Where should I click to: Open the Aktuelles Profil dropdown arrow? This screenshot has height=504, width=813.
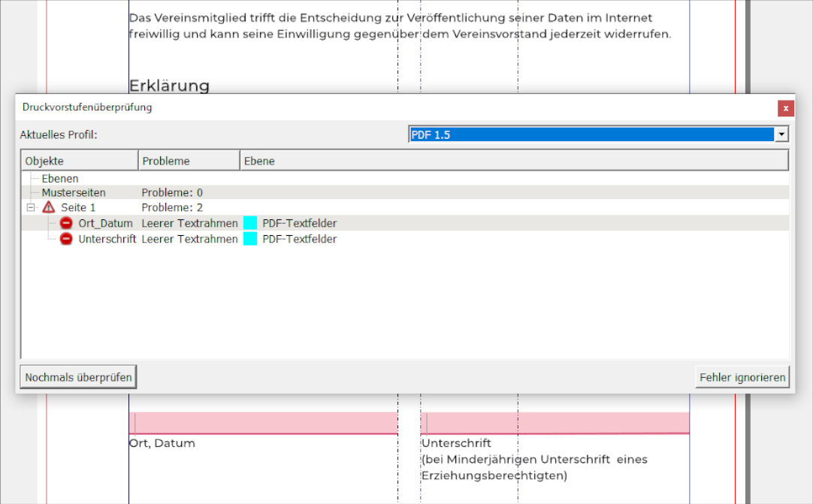(781, 134)
